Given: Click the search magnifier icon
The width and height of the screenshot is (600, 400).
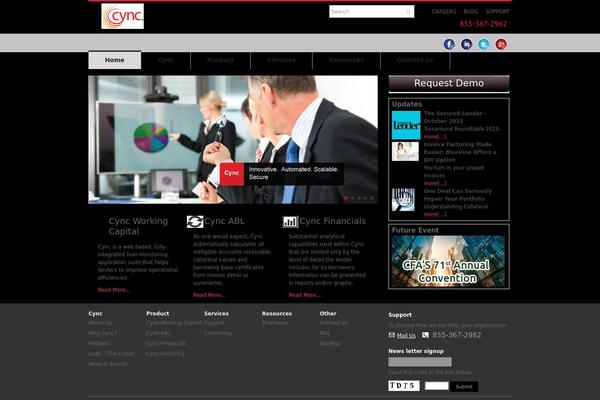Looking at the screenshot, I should 408,12.
